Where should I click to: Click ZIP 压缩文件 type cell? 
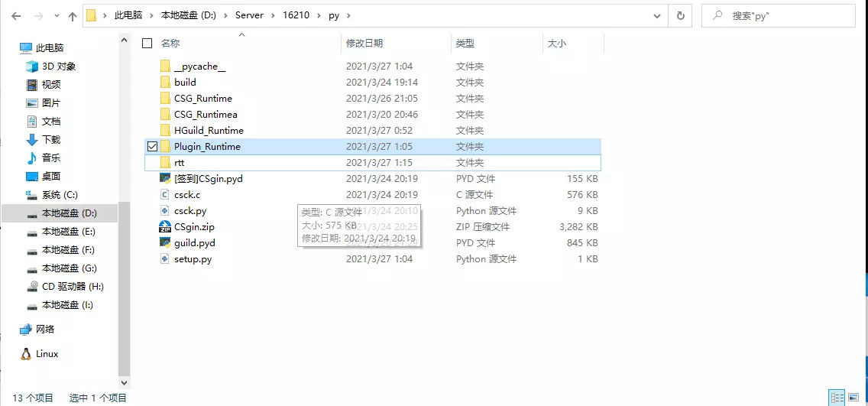[483, 227]
